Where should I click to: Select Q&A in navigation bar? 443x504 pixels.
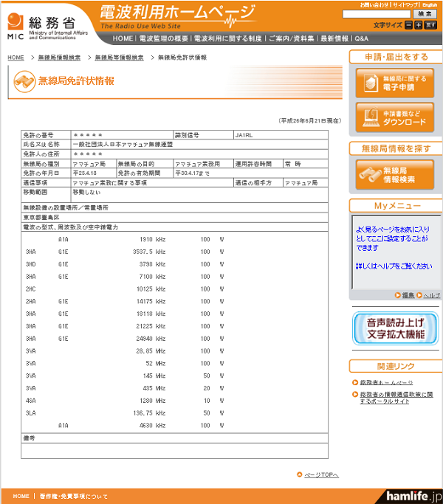click(x=361, y=38)
